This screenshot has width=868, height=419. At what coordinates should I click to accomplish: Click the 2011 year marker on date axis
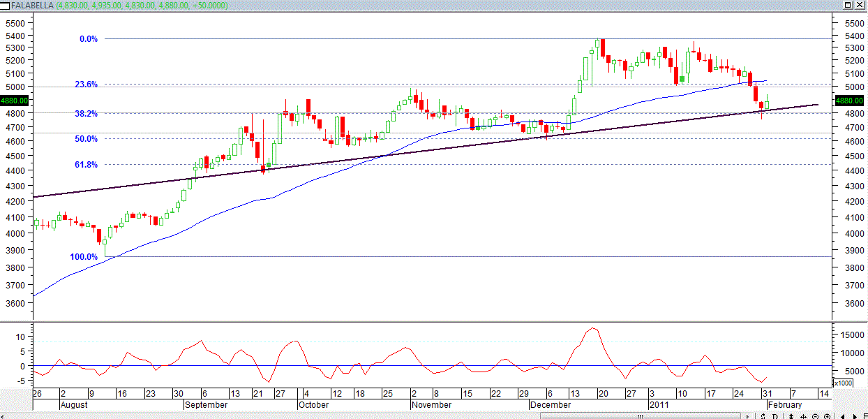(x=659, y=405)
